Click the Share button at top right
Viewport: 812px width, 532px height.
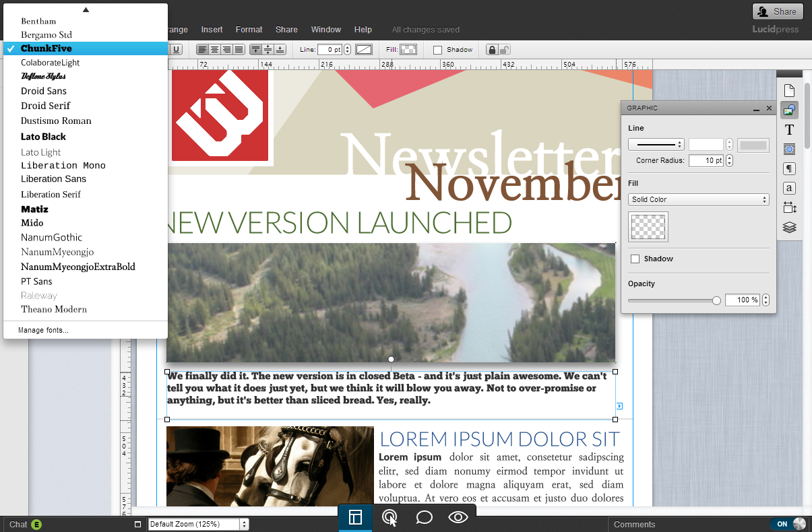coord(777,11)
